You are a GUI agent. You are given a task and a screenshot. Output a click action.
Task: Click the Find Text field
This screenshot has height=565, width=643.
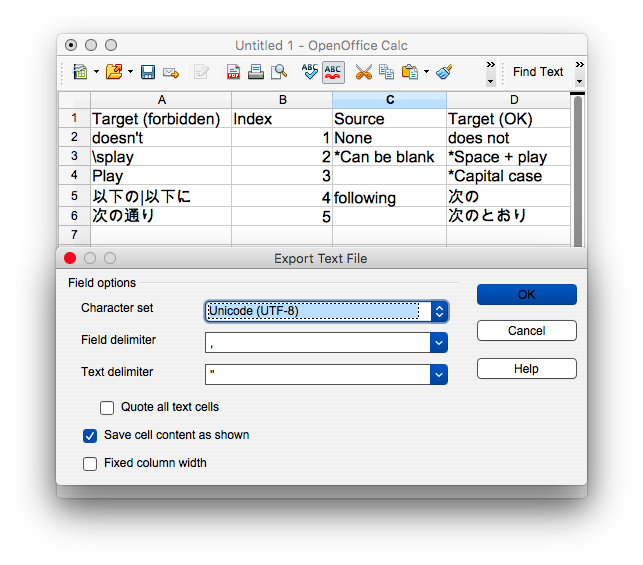(538, 72)
